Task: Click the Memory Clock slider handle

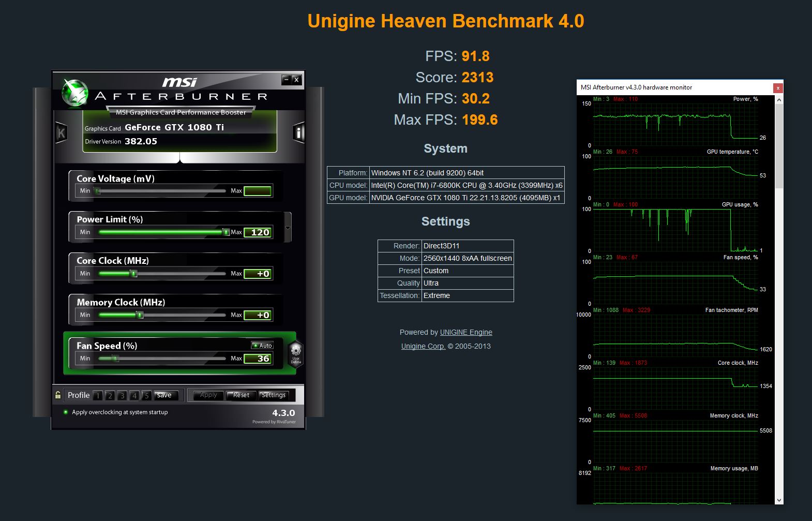Action: [140, 315]
